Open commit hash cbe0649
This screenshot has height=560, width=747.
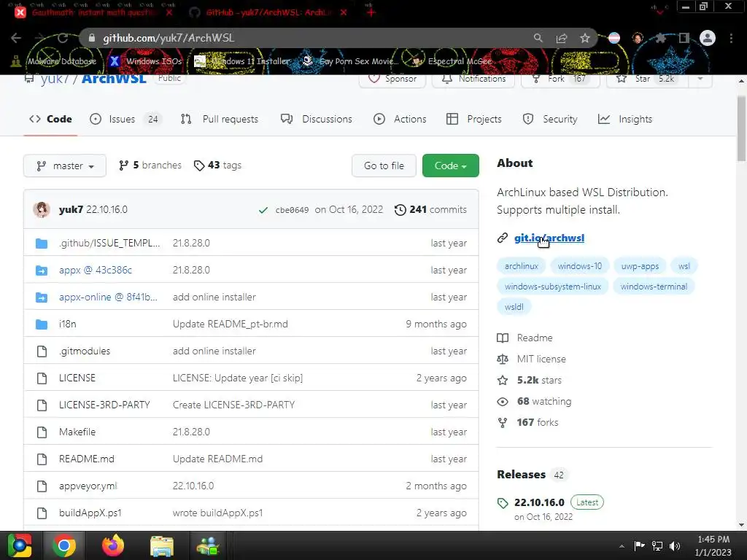click(292, 210)
